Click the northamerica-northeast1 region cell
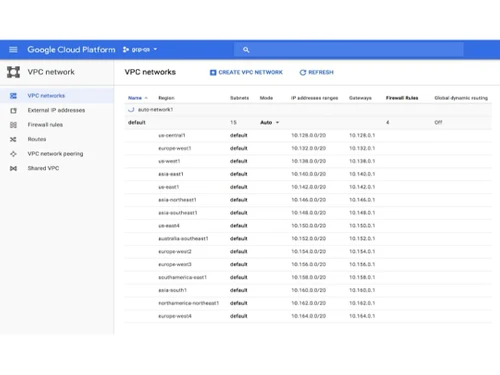500x375 pixels. 188,303
